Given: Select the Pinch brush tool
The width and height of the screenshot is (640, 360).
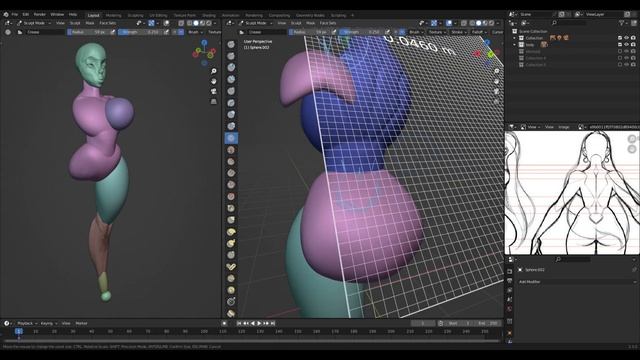Looking at the screenshot, I should [x=231, y=208].
